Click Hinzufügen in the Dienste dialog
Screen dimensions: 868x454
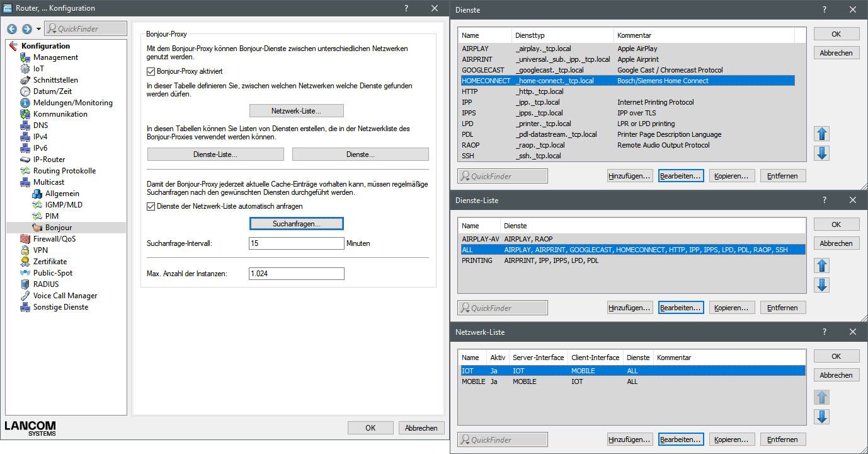coord(629,175)
